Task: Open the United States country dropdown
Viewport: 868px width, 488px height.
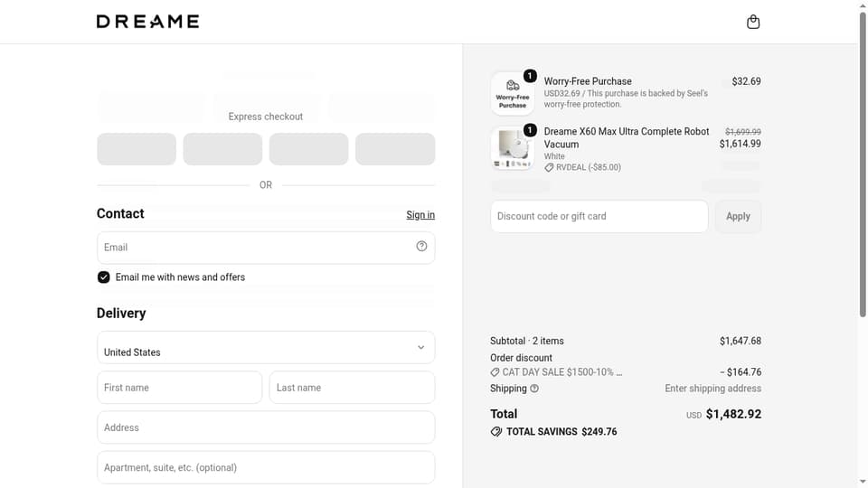Action: click(266, 347)
